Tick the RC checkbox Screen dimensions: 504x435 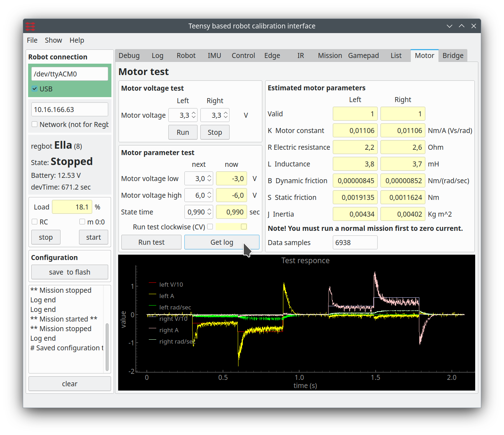pyautogui.click(x=35, y=222)
